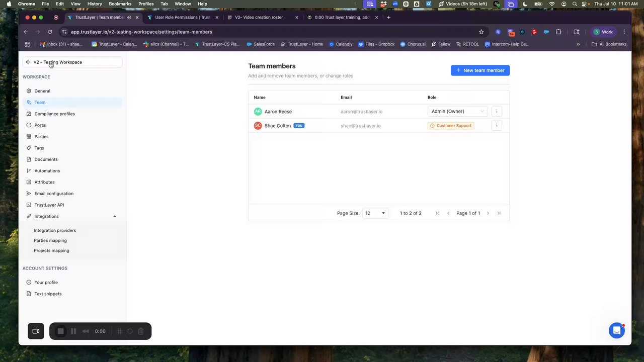Open Projects mapping page
This screenshot has width=644, height=362.
pyautogui.click(x=51, y=250)
